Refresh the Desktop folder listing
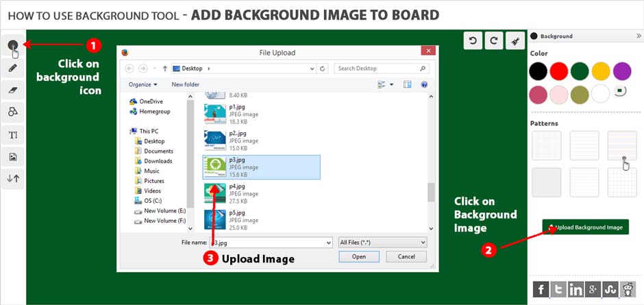 click(x=323, y=69)
